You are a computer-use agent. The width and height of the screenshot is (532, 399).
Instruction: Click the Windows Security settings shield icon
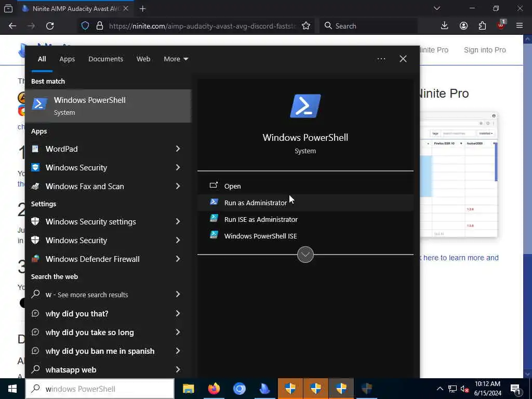point(35,221)
